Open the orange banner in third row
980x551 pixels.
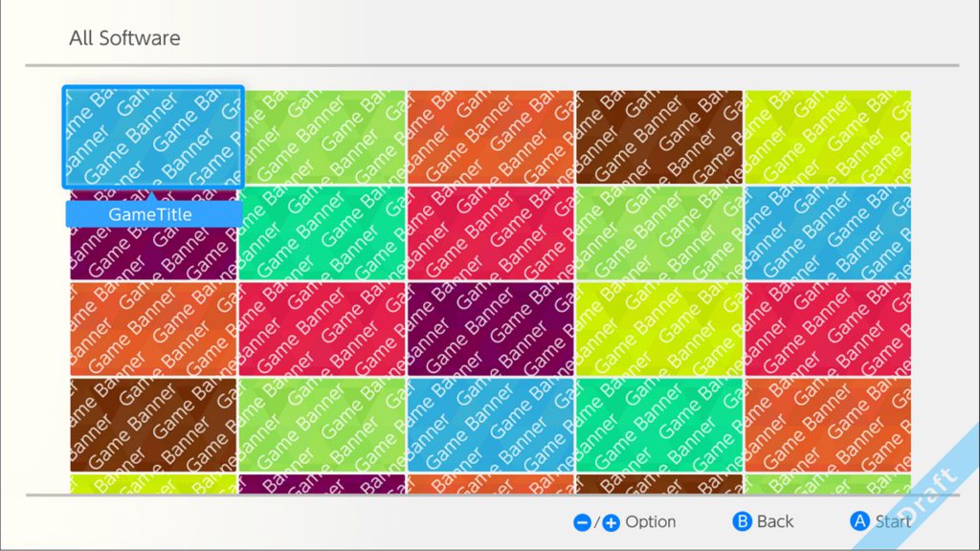[x=153, y=328]
